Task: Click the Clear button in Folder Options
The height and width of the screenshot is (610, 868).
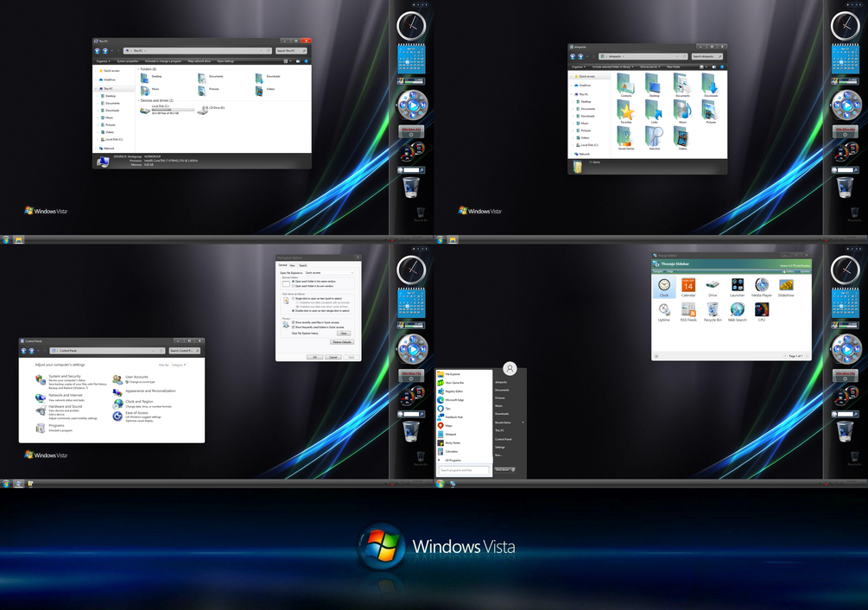Action: 344,334
